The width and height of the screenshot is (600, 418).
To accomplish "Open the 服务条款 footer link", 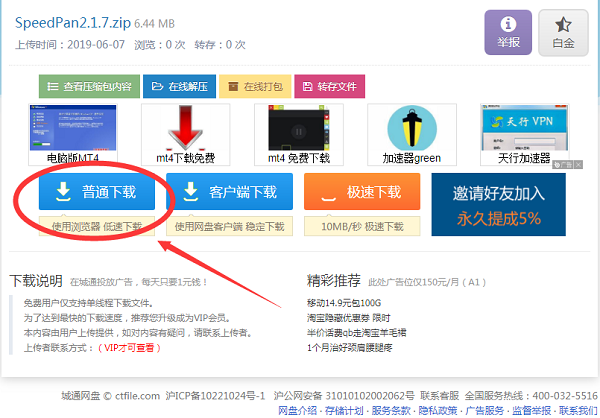I will pyautogui.click(x=391, y=410).
